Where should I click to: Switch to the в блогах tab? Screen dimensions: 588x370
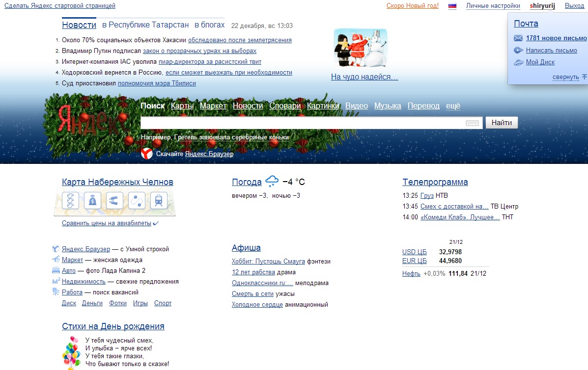tap(210, 25)
